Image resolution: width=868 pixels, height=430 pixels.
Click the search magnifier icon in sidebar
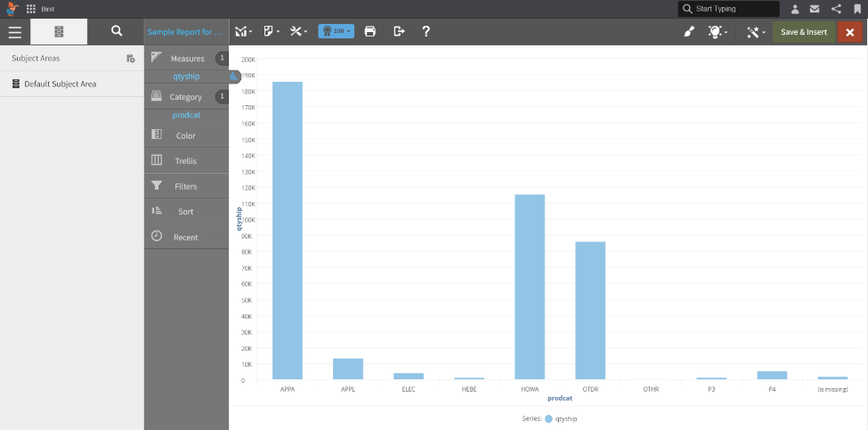coord(117,31)
